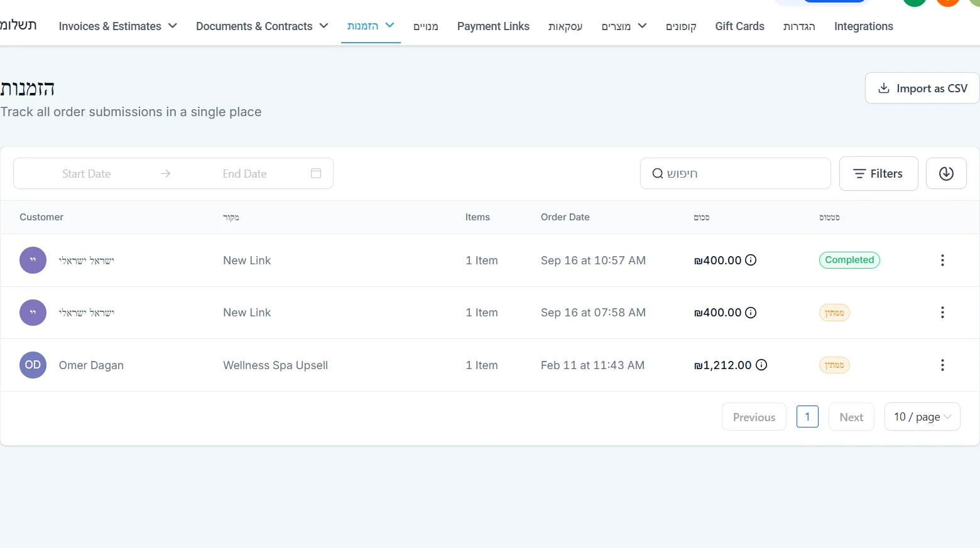
Task: Expand Documents & Contracts menu
Action: (262, 26)
